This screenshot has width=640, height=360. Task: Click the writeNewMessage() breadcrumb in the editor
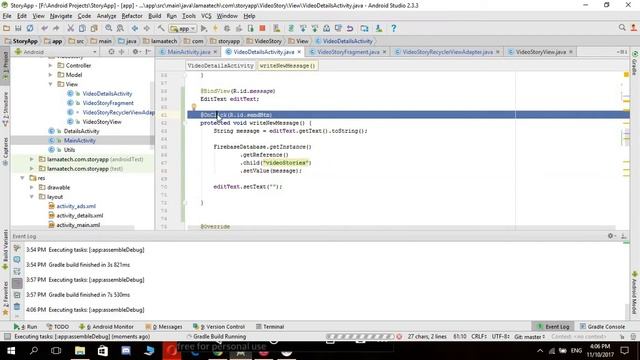[x=287, y=66]
